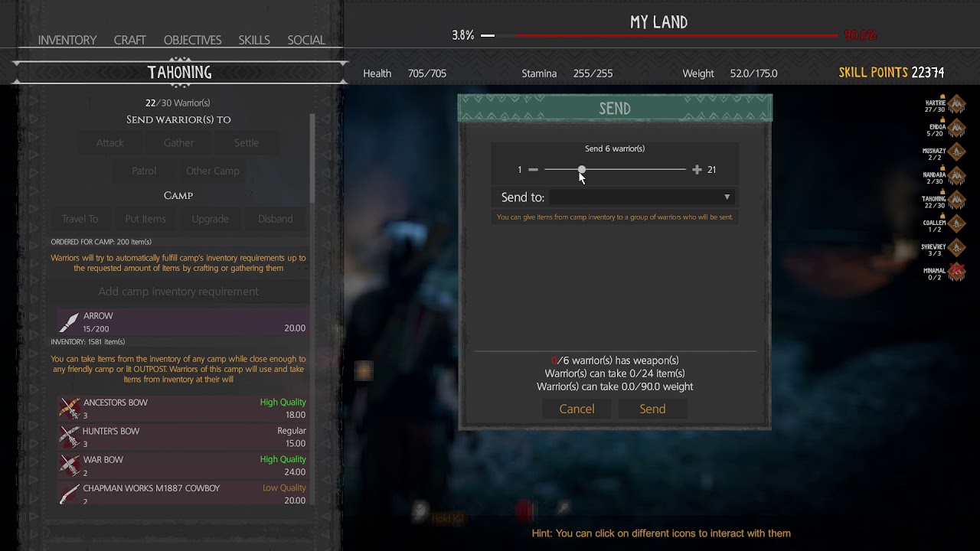Click the camp Upgrade button
This screenshot has width=980, height=551.
[211, 219]
